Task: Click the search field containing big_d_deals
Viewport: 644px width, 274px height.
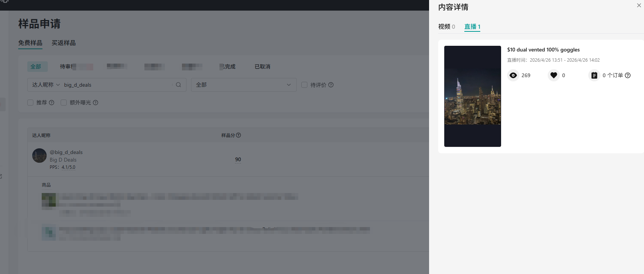Action: click(x=118, y=85)
